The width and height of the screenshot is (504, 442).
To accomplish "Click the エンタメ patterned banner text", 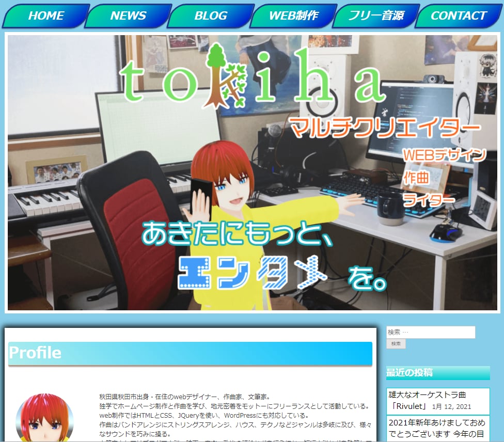I will pyautogui.click(x=253, y=273).
